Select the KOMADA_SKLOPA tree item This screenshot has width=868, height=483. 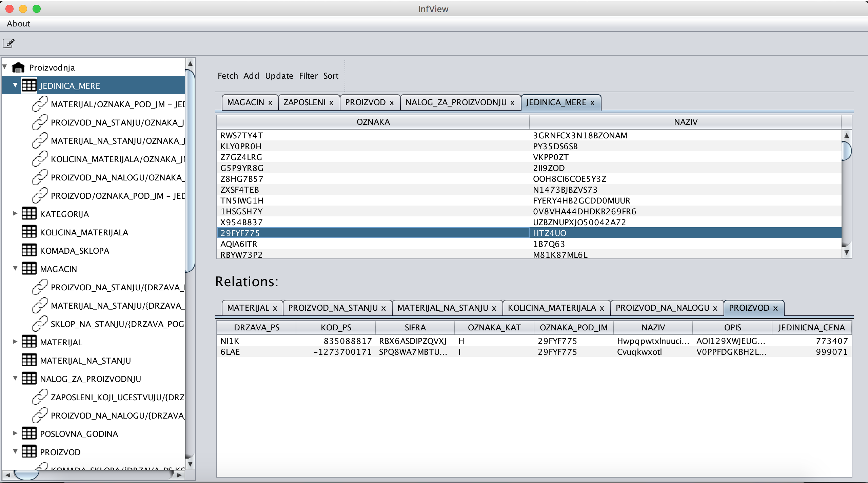coord(75,251)
